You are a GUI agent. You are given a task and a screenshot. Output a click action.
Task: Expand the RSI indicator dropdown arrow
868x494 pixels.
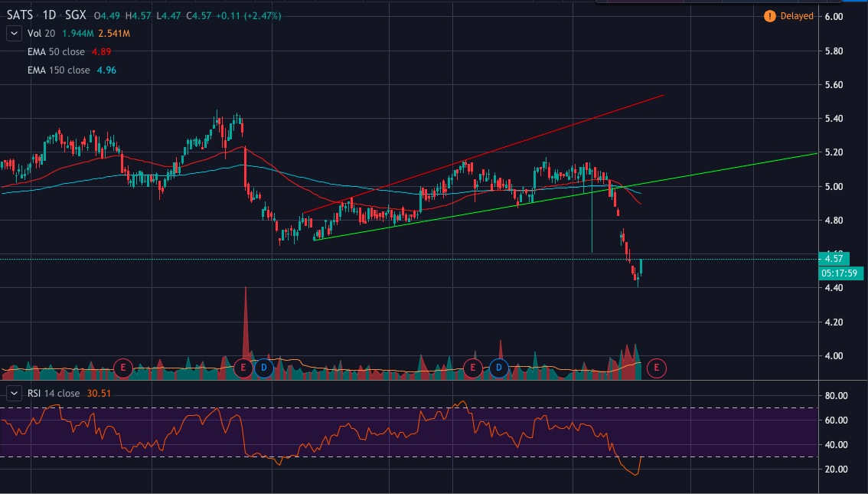13,393
